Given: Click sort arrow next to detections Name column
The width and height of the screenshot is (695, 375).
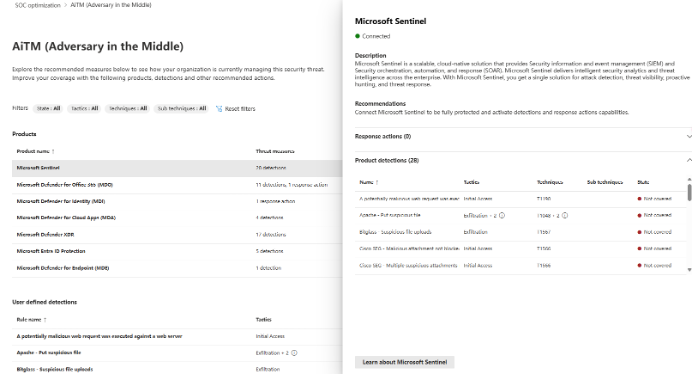Looking at the screenshot, I should click(377, 182).
